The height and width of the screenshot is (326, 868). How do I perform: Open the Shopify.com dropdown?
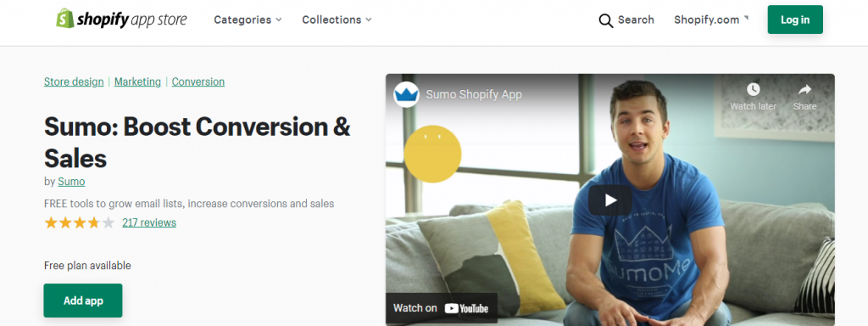(x=711, y=20)
